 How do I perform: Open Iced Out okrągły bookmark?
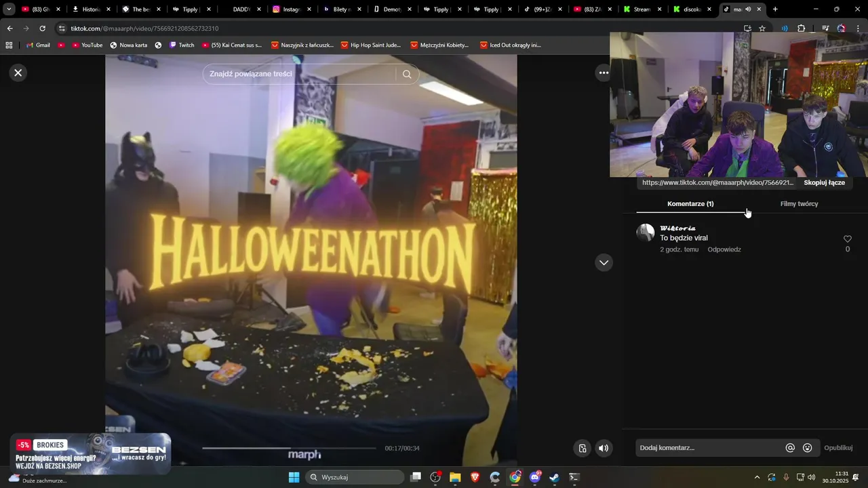[511, 45]
